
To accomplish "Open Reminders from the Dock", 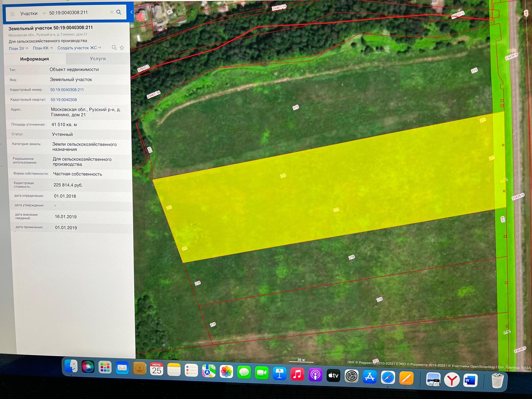I will coord(191,370).
